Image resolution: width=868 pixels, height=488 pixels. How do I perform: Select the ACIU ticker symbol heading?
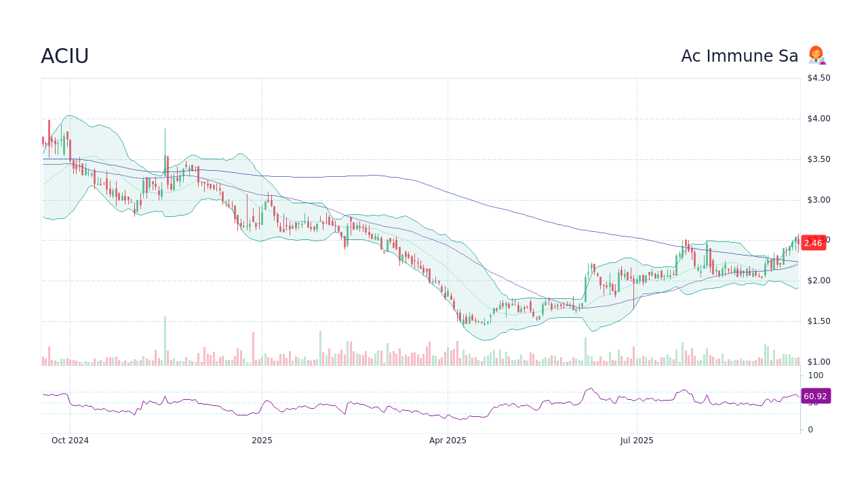64,56
